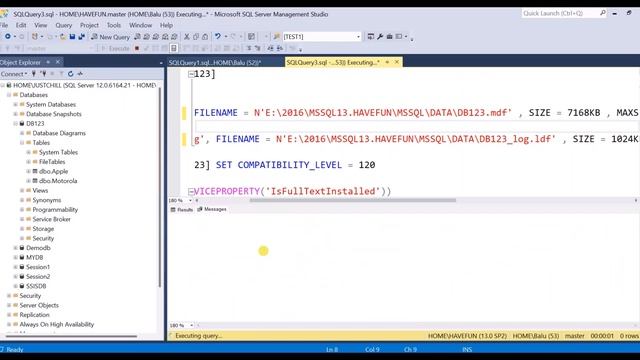This screenshot has height=360, width=640.
Task: Select the Service Broker folder
Action: 51,219
